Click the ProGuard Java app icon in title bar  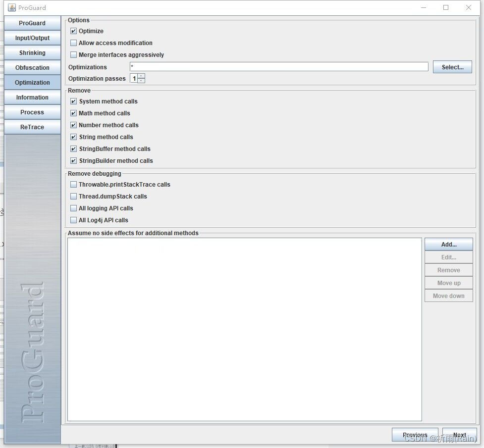click(12, 7)
